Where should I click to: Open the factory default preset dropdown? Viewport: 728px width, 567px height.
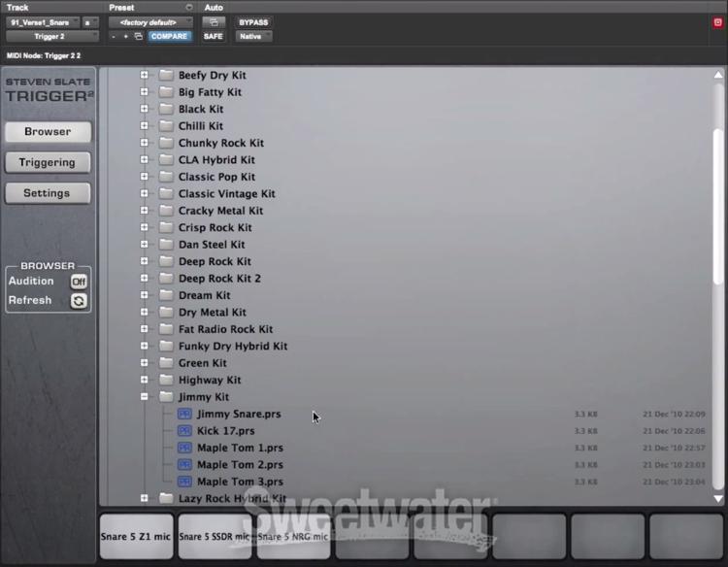[149, 22]
